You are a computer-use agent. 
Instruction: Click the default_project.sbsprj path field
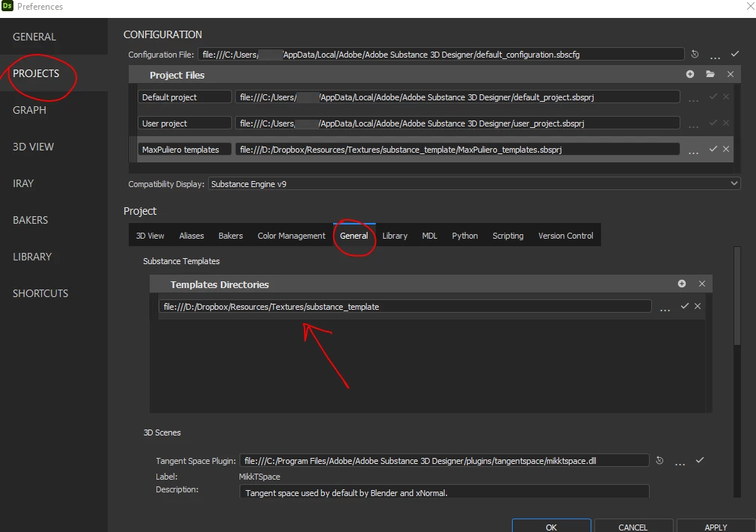[x=457, y=97]
